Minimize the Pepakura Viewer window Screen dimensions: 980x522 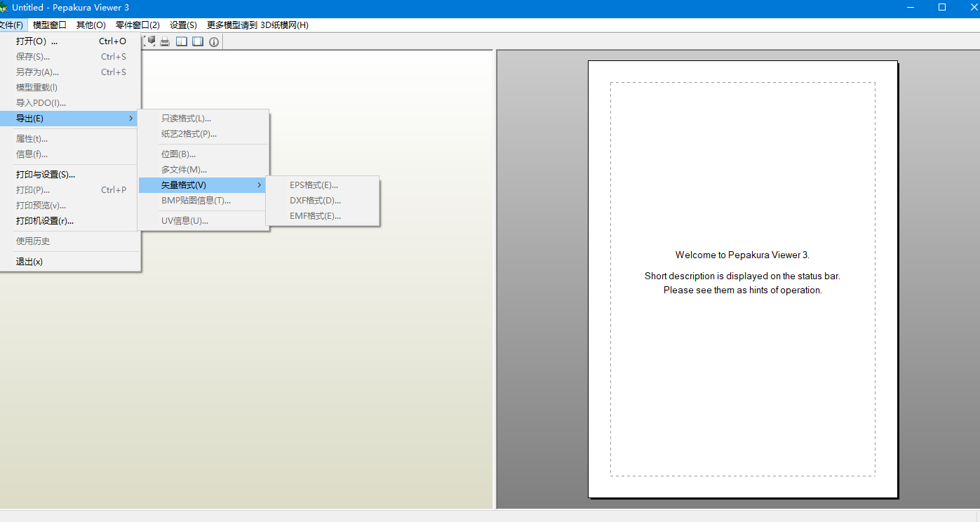point(910,8)
